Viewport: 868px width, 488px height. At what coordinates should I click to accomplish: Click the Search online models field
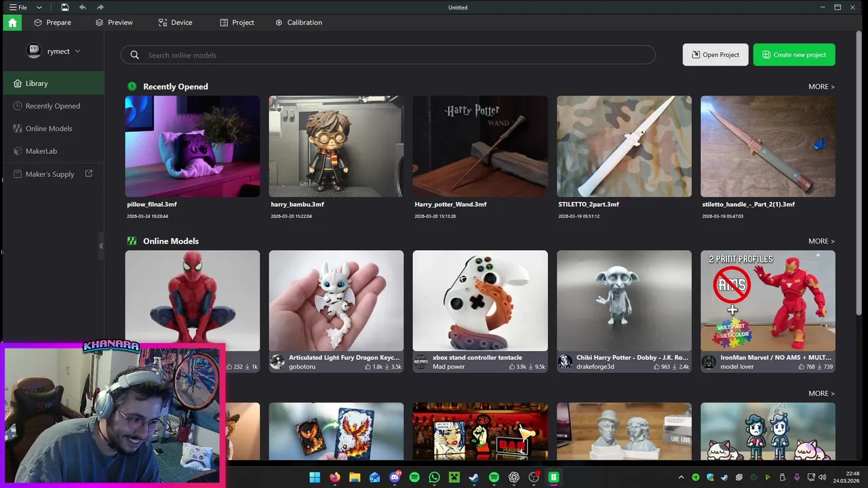(x=388, y=55)
